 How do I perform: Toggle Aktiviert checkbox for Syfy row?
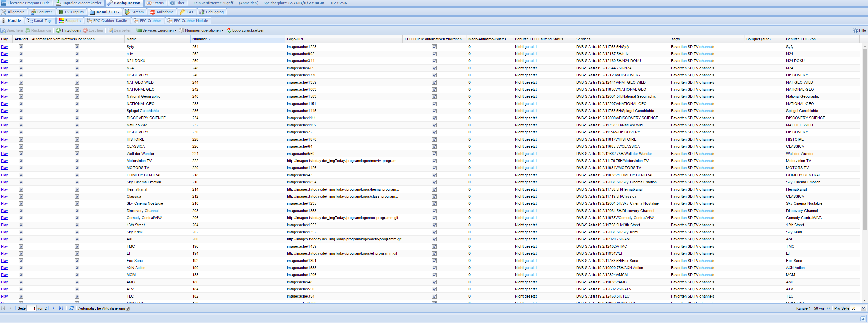(x=21, y=47)
